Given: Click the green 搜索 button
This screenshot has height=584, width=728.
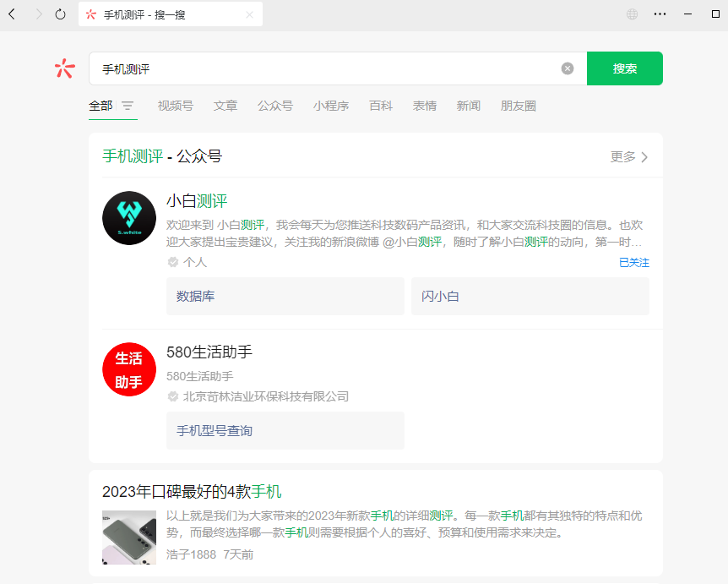Looking at the screenshot, I should click(624, 68).
